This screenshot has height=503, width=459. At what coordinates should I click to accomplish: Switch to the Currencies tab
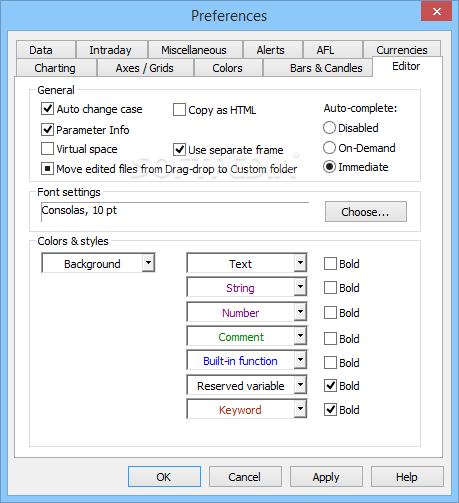point(402,50)
